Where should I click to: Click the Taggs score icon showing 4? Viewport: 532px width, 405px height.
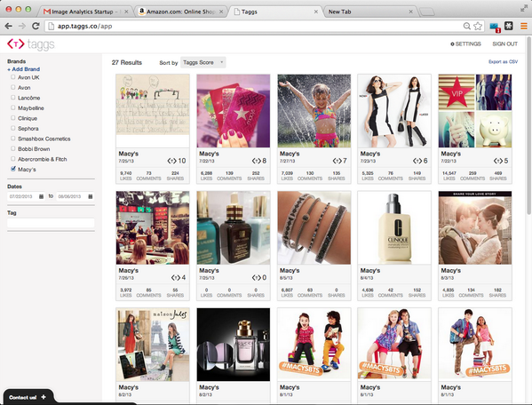coord(176,278)
